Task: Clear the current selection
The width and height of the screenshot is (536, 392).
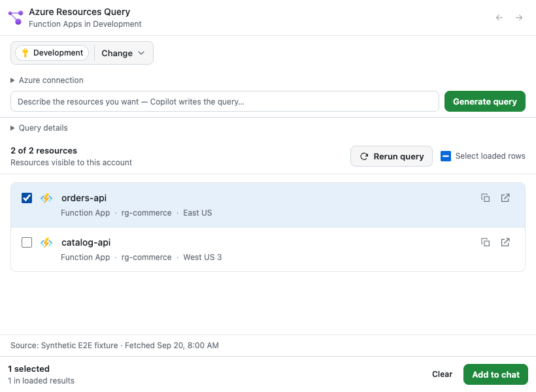Action: coord(442,374)
